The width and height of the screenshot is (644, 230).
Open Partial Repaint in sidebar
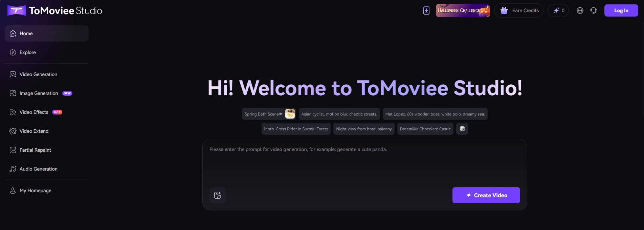(x=47, y=150)
